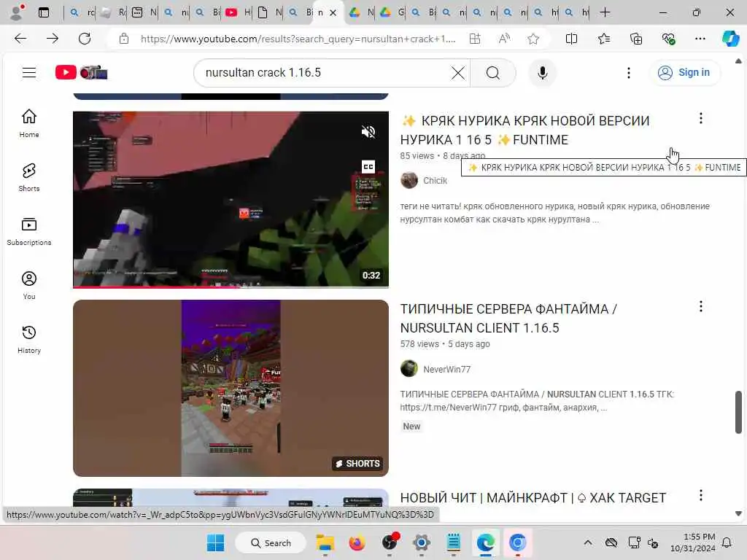Open tab actions menu icon
This screenshot has width=747, height=560.
44,12
